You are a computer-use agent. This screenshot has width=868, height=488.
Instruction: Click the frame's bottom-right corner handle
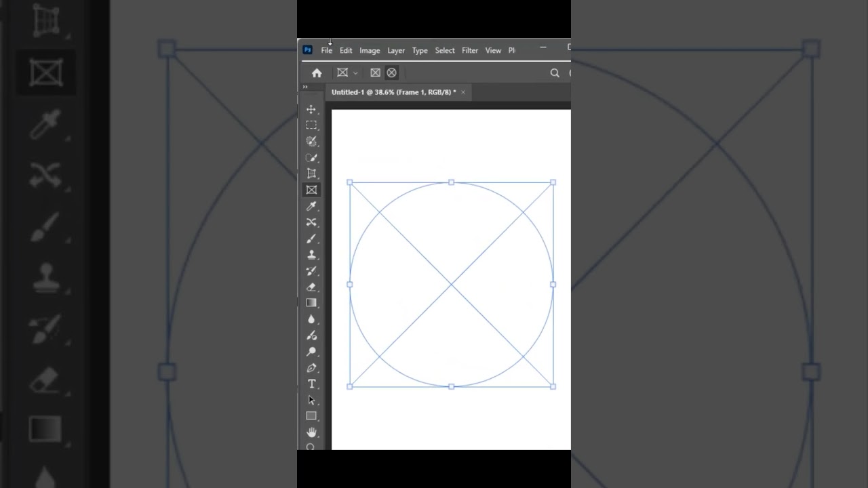553,386
